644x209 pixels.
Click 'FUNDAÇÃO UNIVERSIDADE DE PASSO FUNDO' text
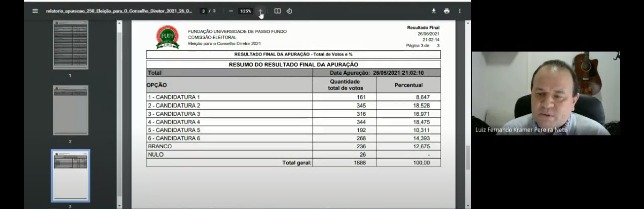(x=237, y=31)
